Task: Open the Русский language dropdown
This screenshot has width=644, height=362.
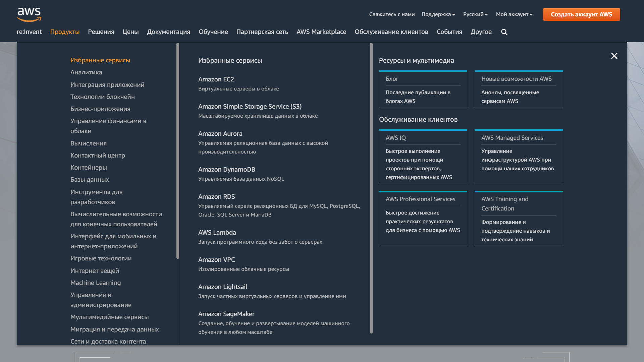Action: coord(476,14)
